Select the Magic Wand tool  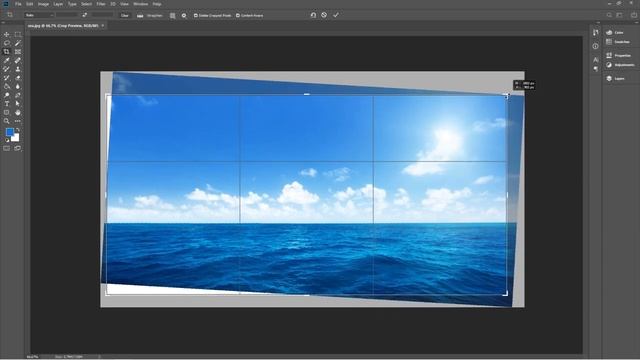click(x=18, y=43)
